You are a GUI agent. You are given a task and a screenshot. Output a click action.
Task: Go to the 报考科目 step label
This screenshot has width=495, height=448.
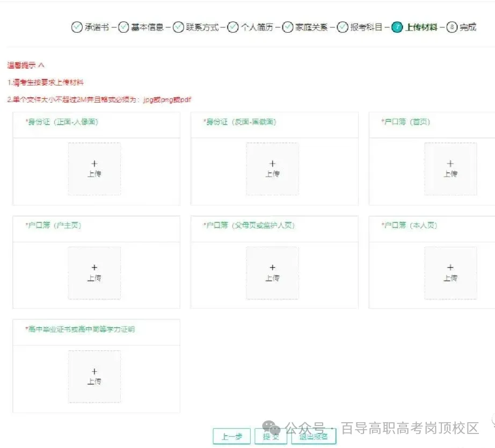coord(366,27)
